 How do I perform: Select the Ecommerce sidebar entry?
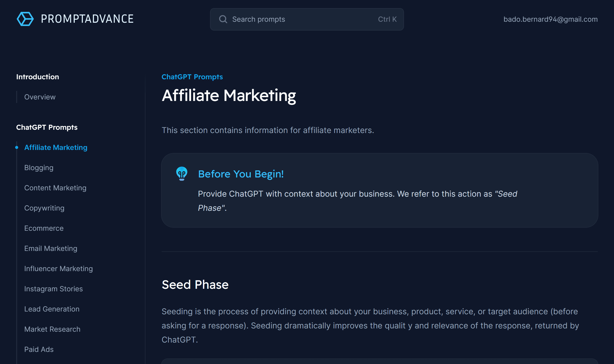(44, 228)
